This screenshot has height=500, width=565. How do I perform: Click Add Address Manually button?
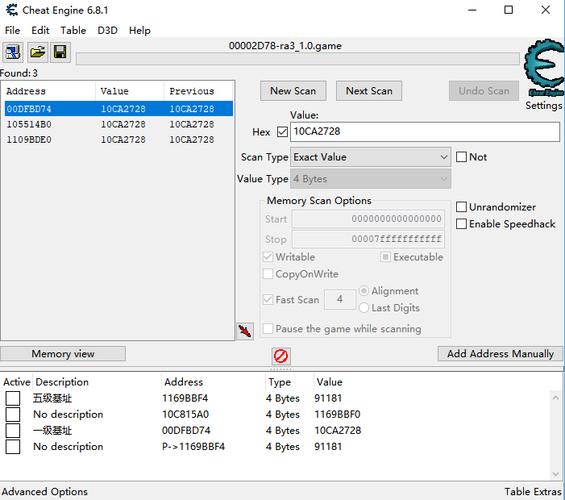501,354
